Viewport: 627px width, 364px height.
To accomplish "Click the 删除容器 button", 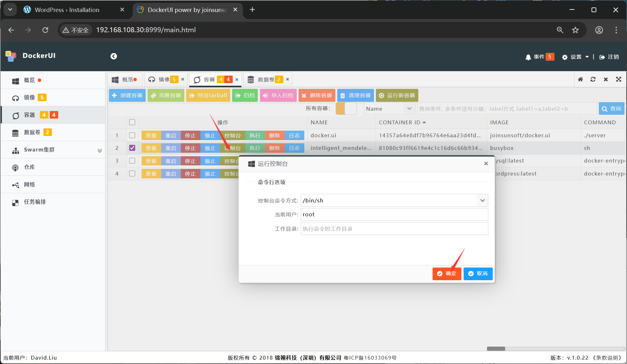I will point(317,96).
